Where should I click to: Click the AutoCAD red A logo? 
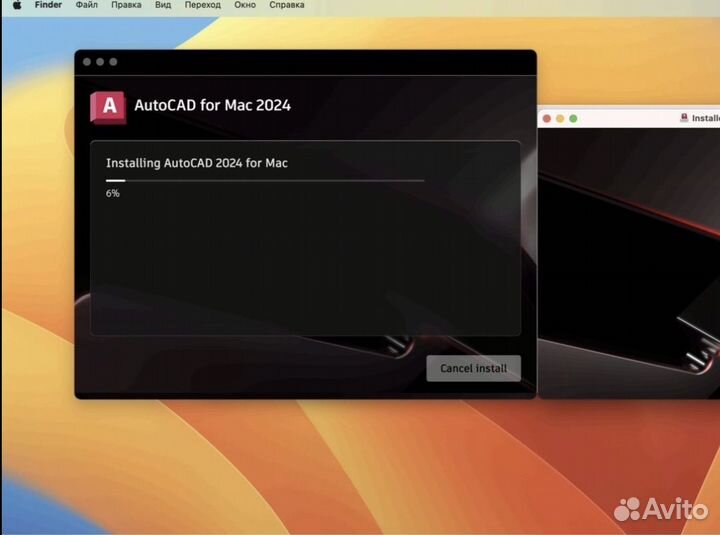tap(108, 107)
